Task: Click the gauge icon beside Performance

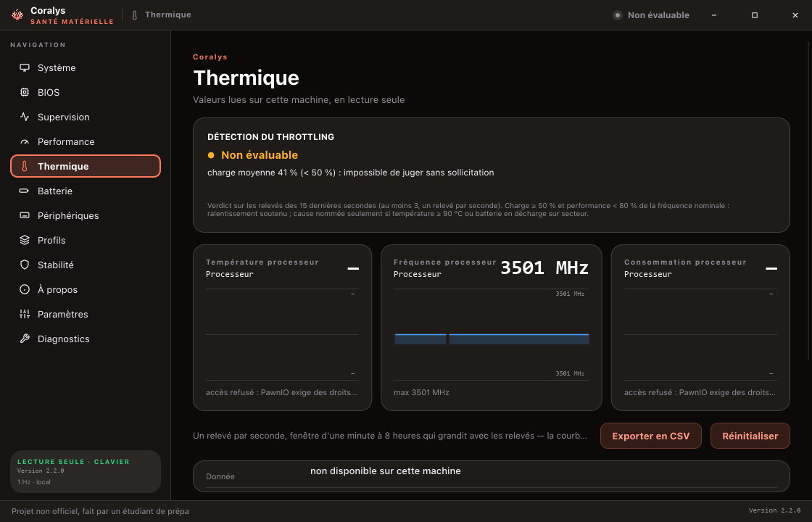Action: pos(25,142)
